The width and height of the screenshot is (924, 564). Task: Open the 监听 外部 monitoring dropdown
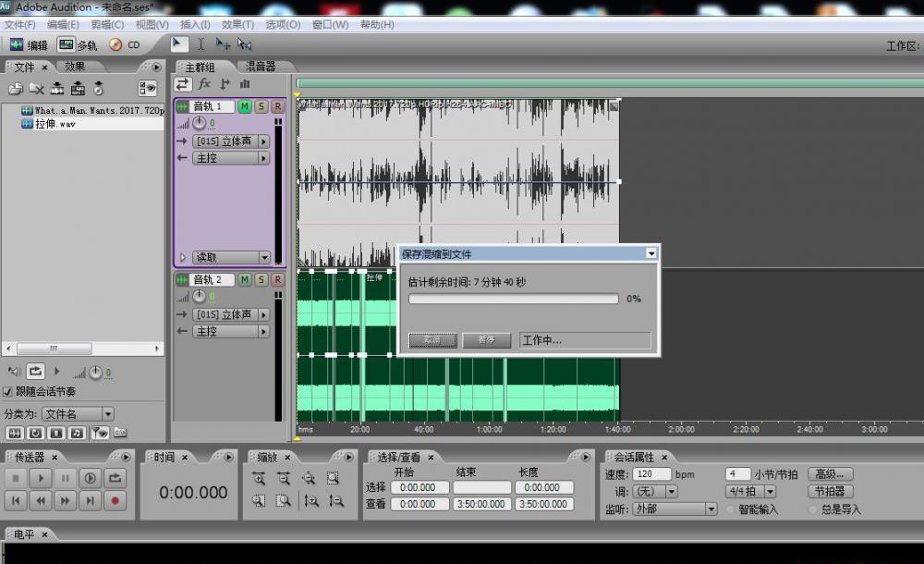point(675,509)
